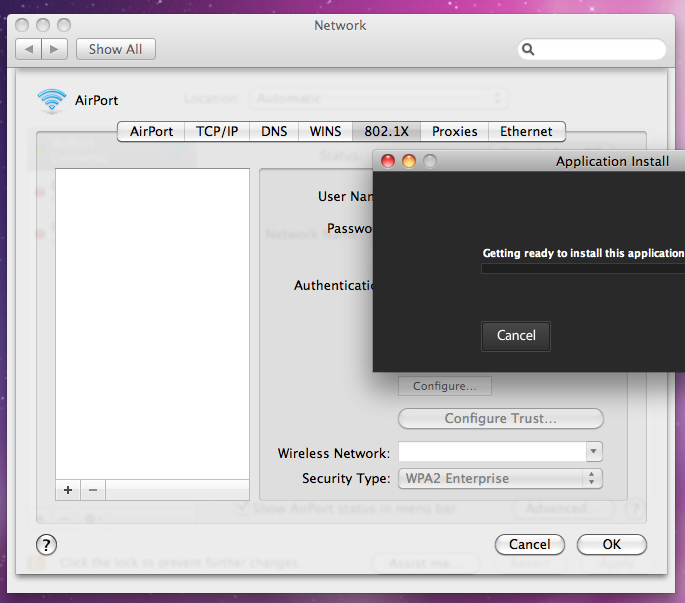Add a profile with the plus button
This screenshot has height=603, width=685.
click(x=68, y=490)
